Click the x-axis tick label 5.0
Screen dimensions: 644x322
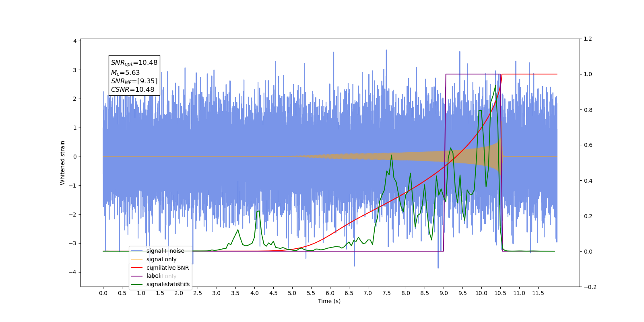click(292, 293)
